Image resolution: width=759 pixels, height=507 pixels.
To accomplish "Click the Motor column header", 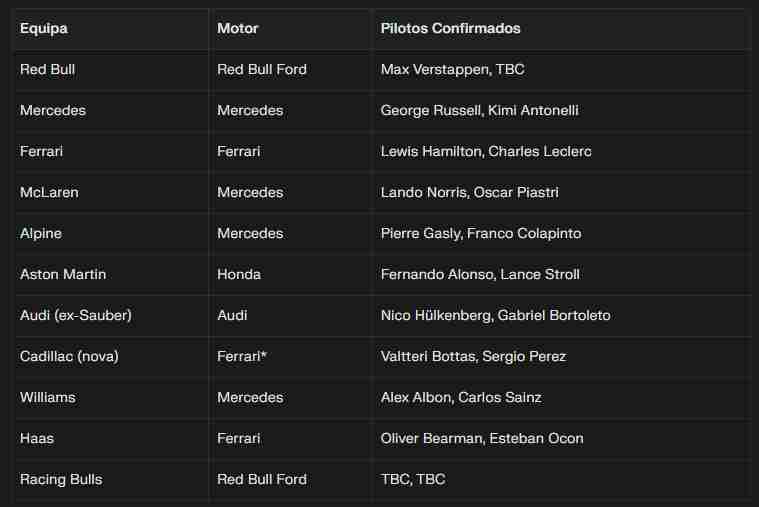I will tap(238, 29).
